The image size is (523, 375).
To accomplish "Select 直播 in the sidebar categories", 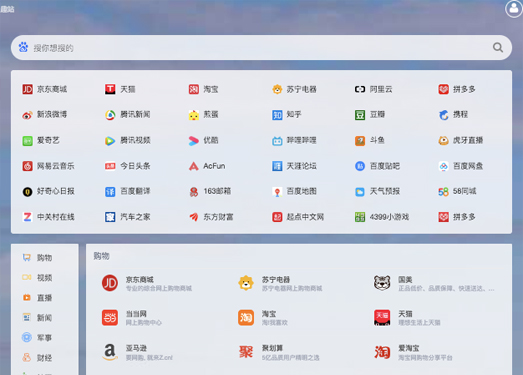I will point(37,298).
